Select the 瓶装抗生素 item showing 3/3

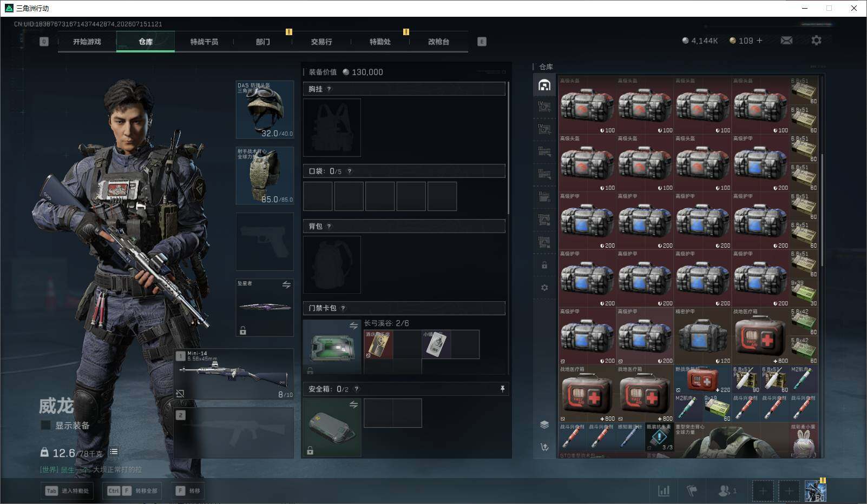pos(659,436)
